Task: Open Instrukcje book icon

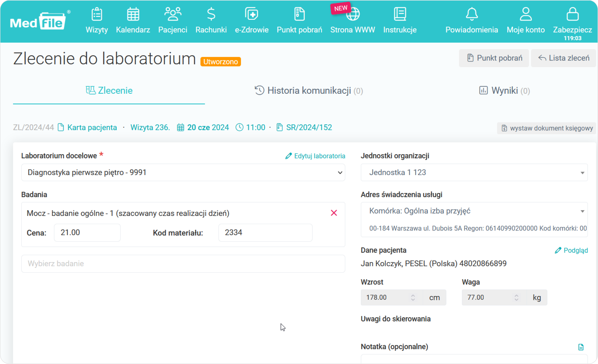Action: pyautogui.click(x=400, y=14)
